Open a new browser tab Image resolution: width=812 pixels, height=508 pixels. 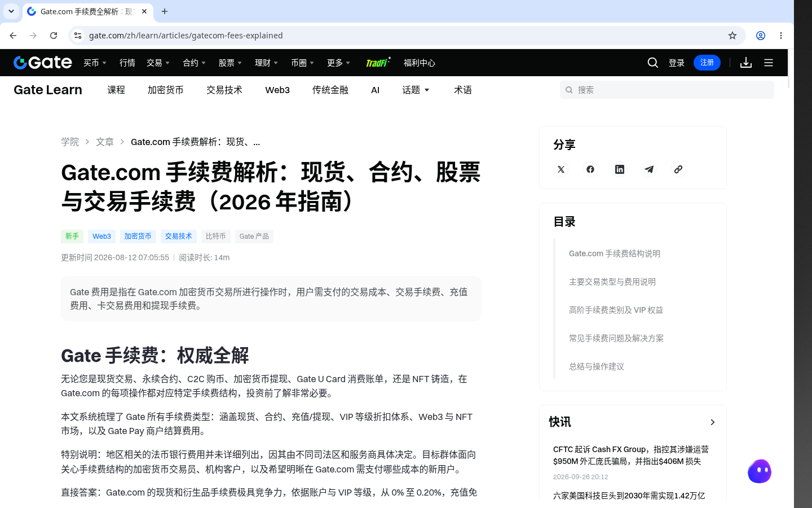coord(165,11)
